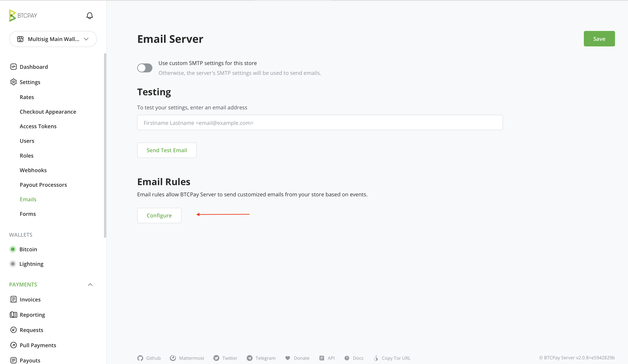Click the Pull Payments arrow icon
The height and width of the screenshot is (364, 628).
(x=13, y=345)
